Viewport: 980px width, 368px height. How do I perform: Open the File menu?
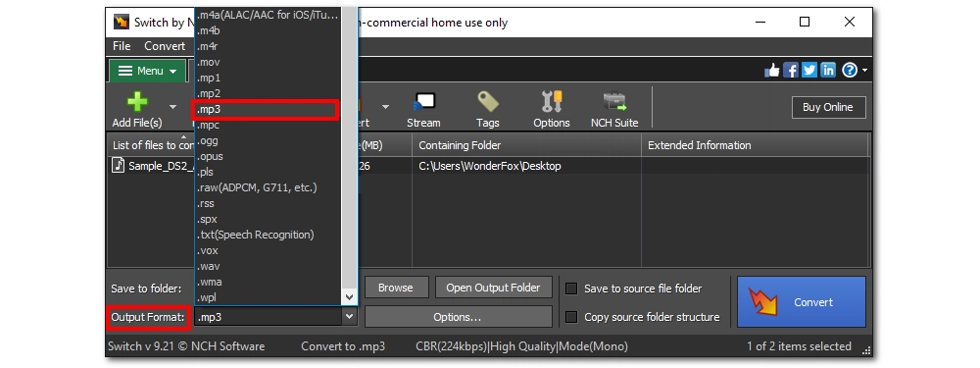pos(122,46)
